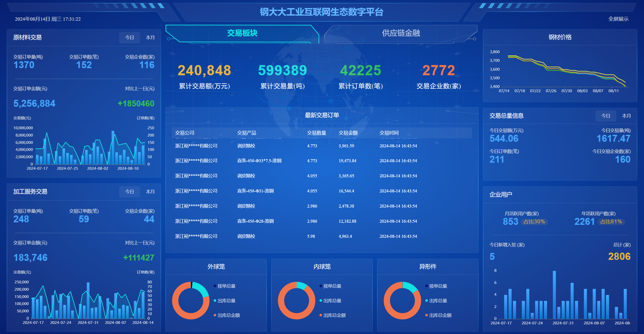Click 今日交易量 value 1617.47
This screenshot has height=334, width=644.
pos(614,139)
